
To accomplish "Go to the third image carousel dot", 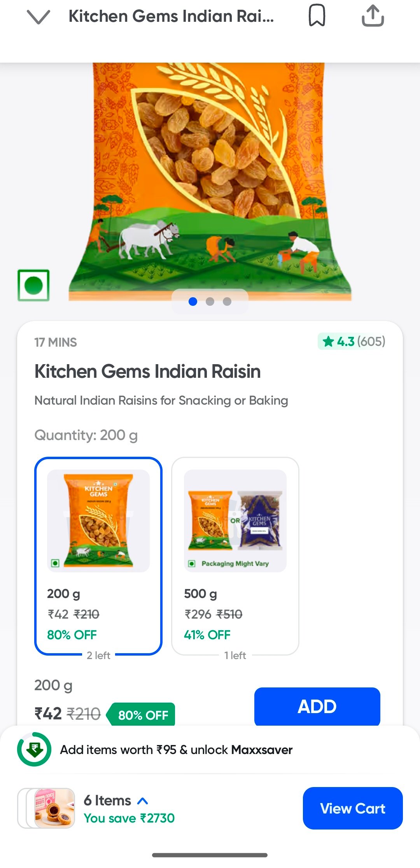I will pyautogui.click(x=227, y=302).
